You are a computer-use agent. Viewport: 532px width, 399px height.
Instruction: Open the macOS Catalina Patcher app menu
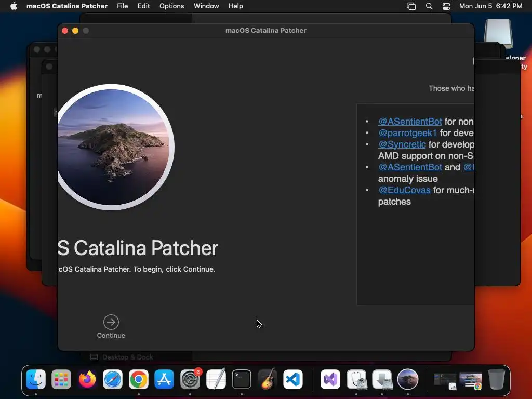67,6
